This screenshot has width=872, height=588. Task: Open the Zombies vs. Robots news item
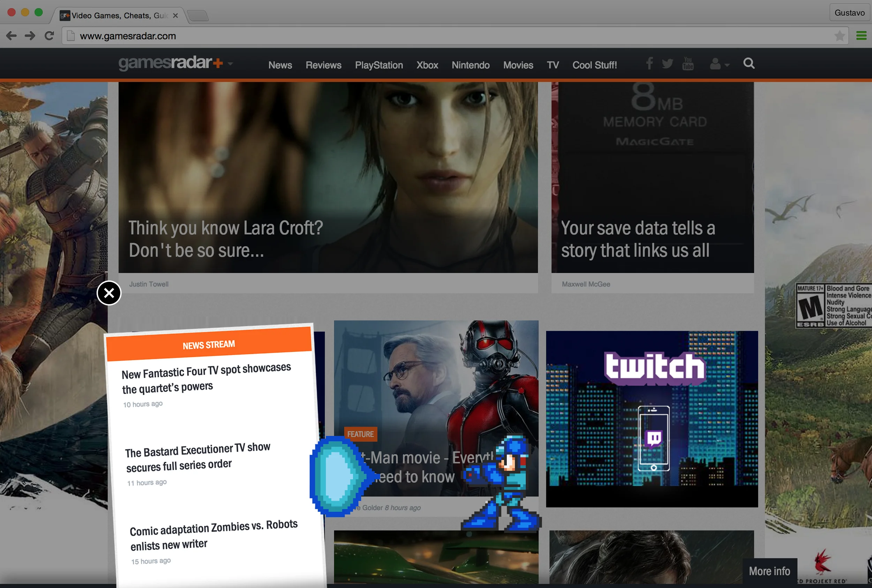pos(213,535)
